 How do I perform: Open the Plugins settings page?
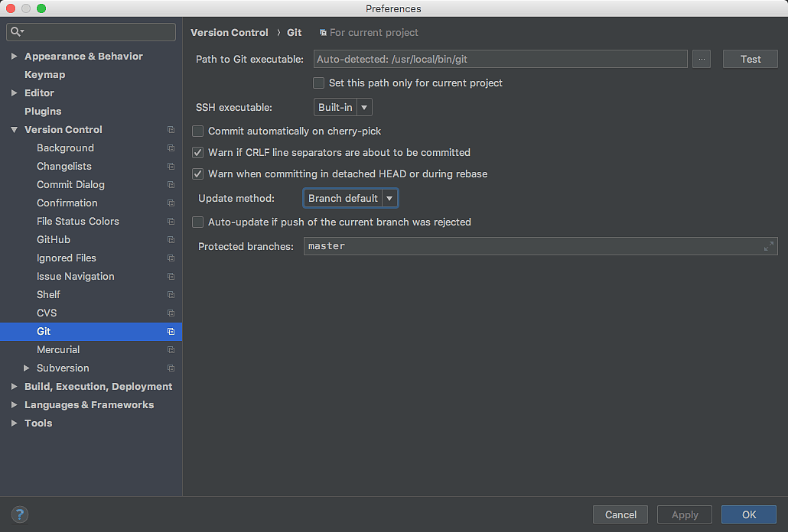click(43, 112)
